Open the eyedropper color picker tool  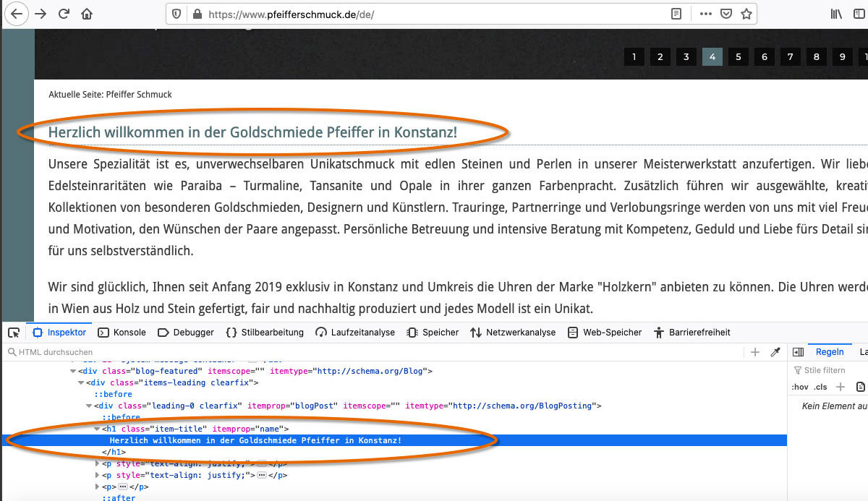[x=775, y=352]
